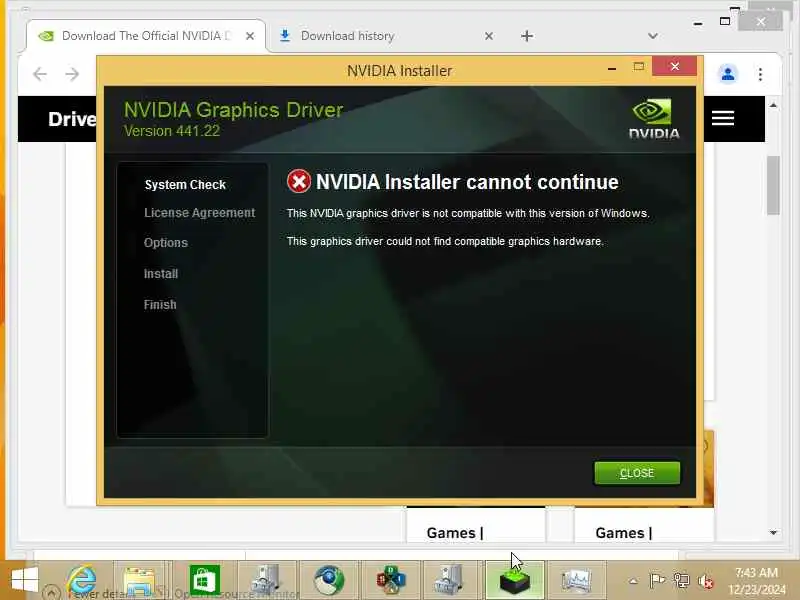The height and width of the screenshot is (600, 800).
Task: Click the browser vertical scrollbar thumb
Action: coord(773,186)
